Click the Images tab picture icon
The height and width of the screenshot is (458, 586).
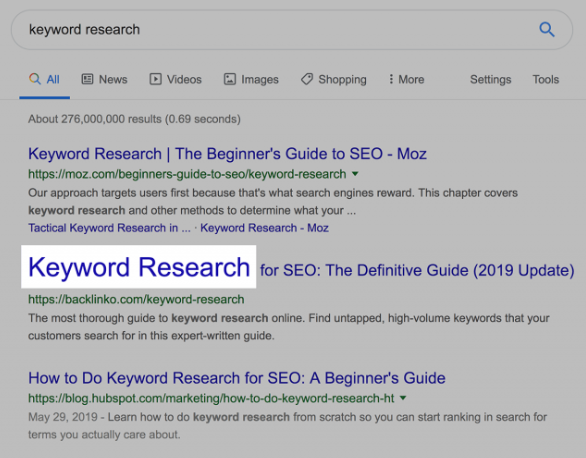(229, 79)
